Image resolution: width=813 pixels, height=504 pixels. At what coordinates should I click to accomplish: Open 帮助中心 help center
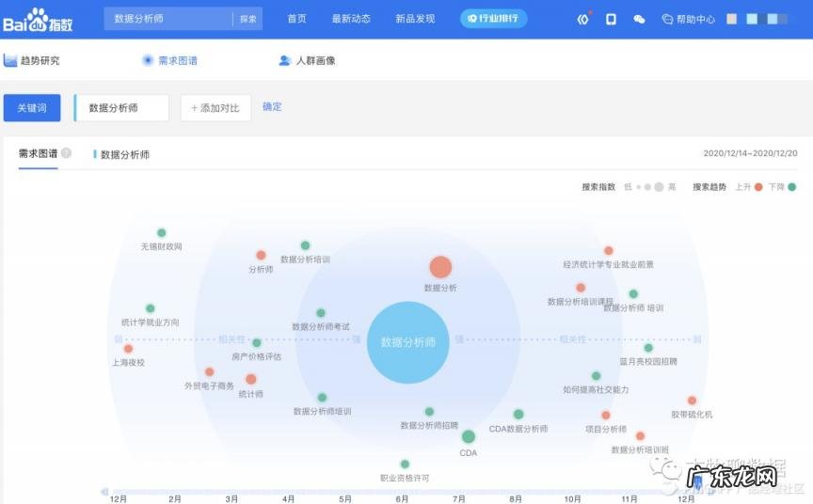click(x=689, y=19)
